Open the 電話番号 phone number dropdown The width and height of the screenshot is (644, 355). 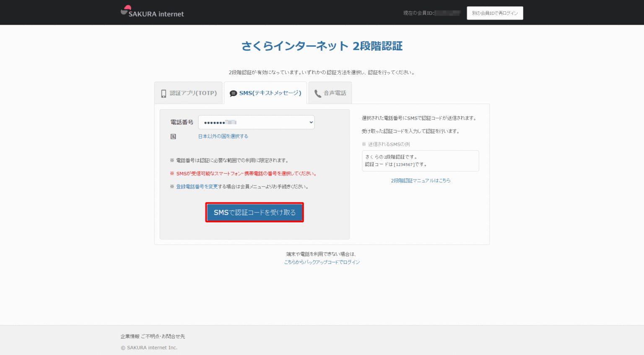coord(256,122)
